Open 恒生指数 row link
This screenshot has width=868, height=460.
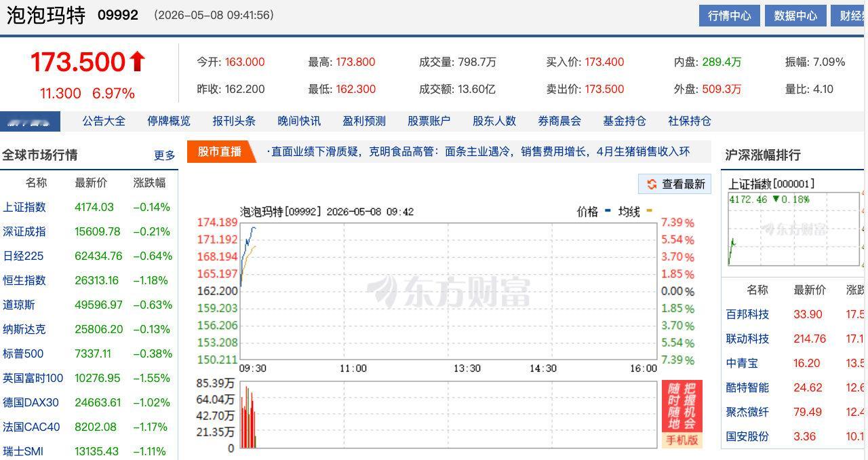click(24, 280)
